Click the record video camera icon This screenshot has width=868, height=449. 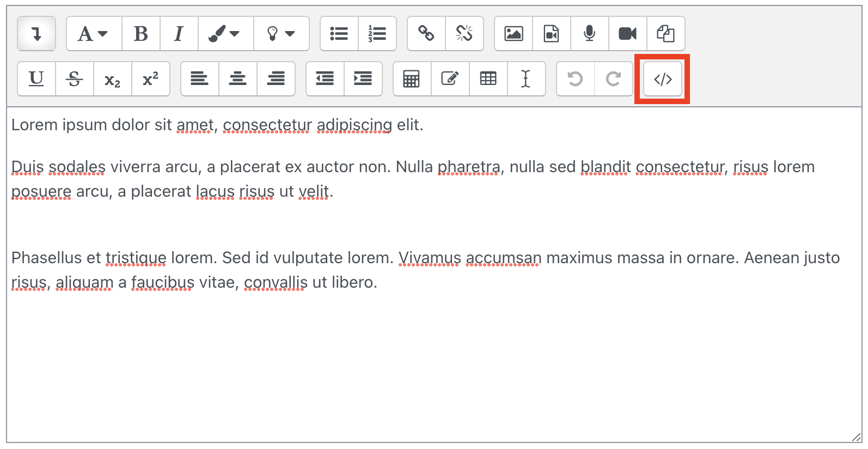coord(627,34)
